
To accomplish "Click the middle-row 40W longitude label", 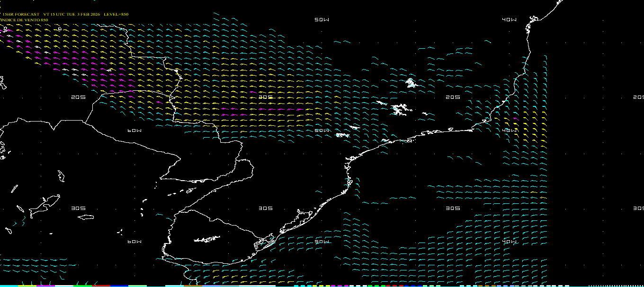I will click(510, 130).
